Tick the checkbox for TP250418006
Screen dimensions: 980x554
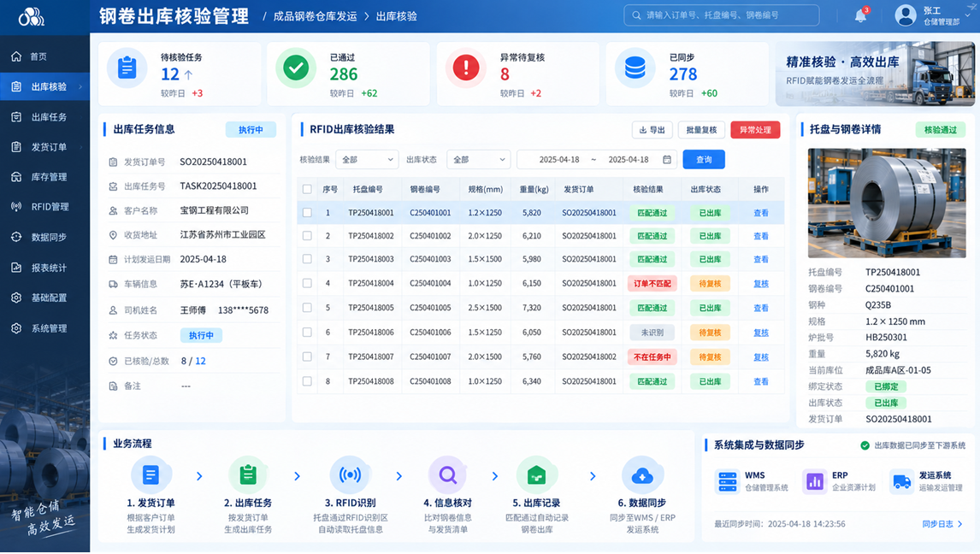click(307, 333)
